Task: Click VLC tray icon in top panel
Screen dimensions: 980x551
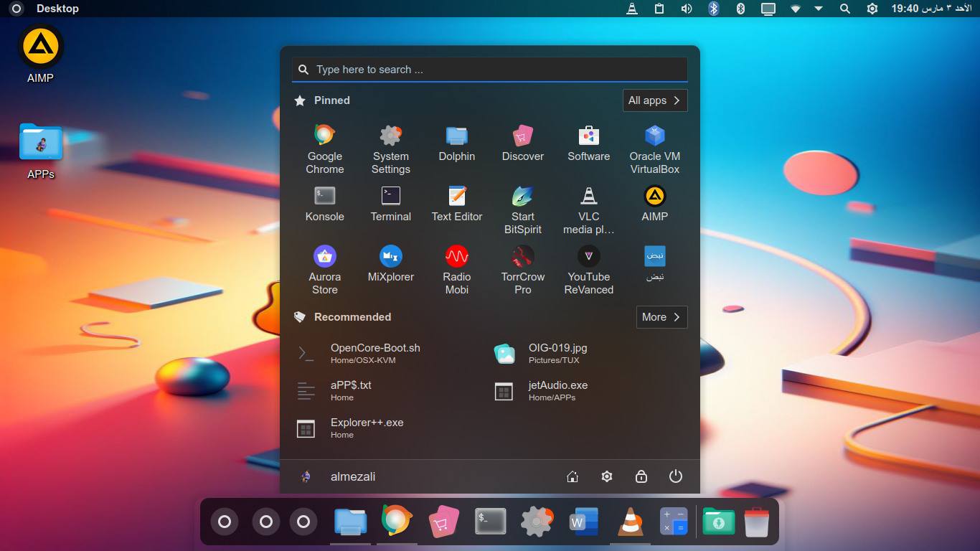Action: pos(631,9)
